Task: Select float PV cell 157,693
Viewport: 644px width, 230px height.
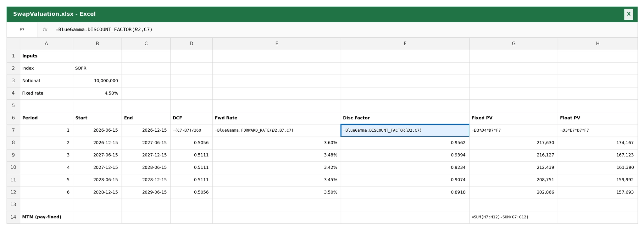Action: (598, 192)
